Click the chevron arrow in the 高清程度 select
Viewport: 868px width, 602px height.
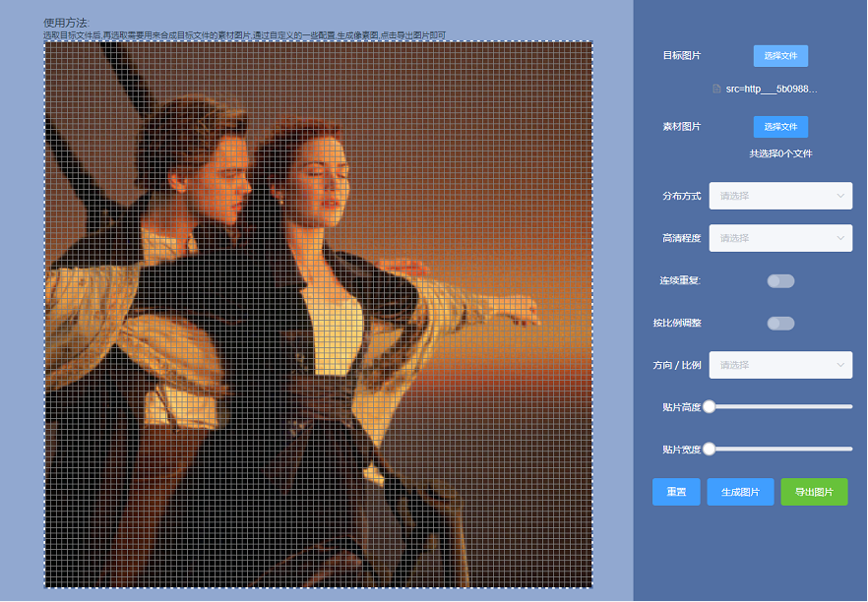840,238
